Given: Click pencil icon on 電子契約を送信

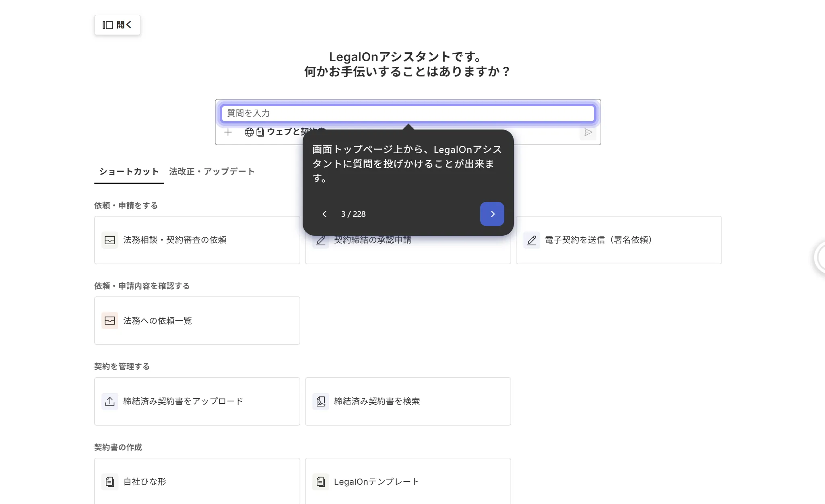Looking at the screenshot, I should pyautogui.click(x=532, y=240).
